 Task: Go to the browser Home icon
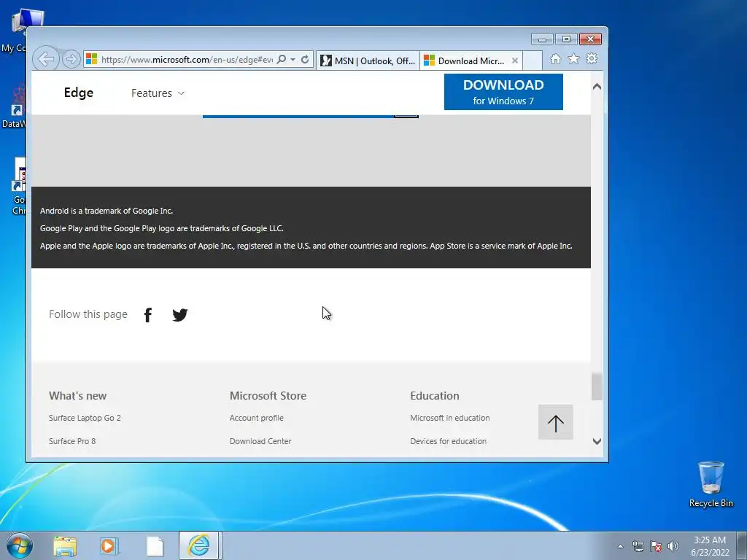(555, 58)
